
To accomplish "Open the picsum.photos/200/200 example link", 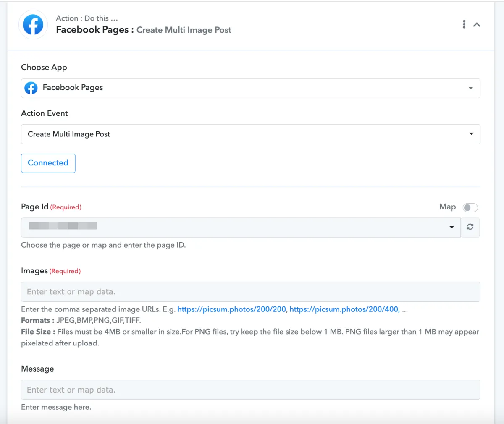I will coord(232,309).
